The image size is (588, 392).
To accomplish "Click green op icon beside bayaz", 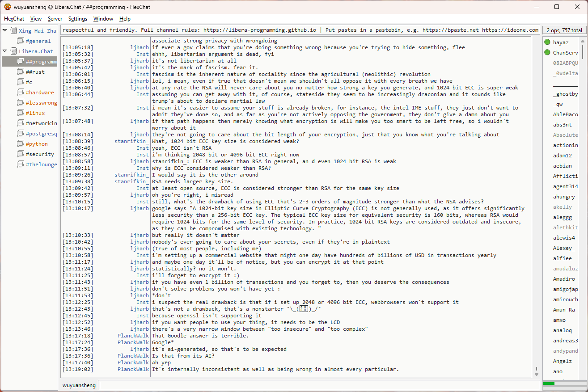I will pos(547,42).
